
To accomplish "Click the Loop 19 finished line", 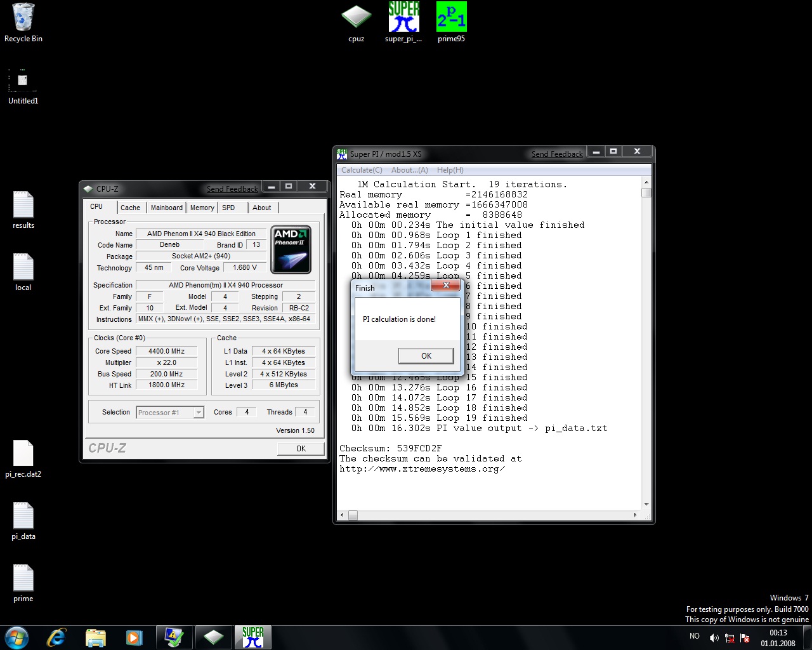I will 439,418.
